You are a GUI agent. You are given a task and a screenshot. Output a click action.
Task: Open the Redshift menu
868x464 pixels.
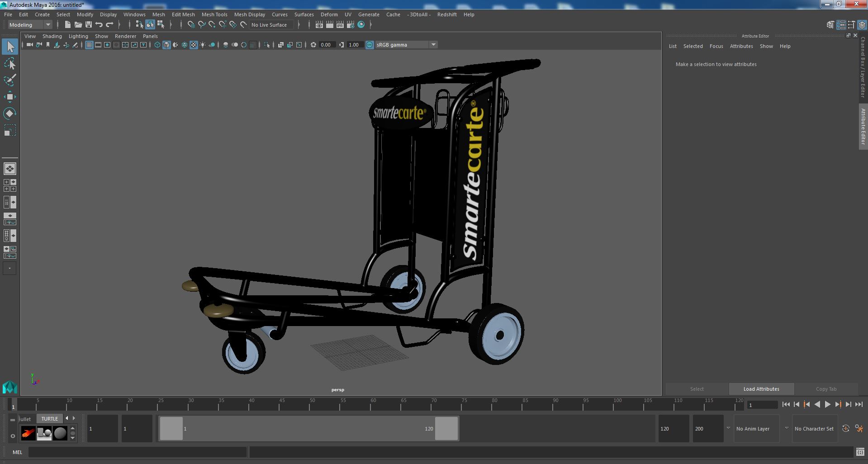click(x=447, y=14)
